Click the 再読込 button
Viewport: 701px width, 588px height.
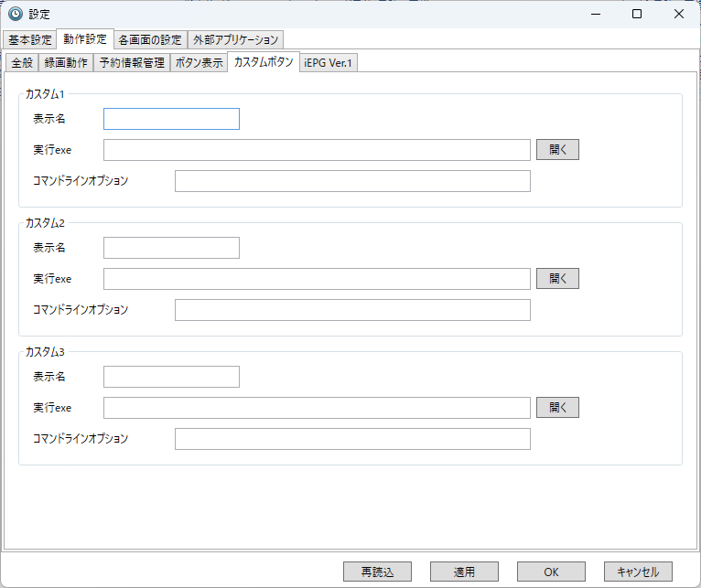point(377,572)
